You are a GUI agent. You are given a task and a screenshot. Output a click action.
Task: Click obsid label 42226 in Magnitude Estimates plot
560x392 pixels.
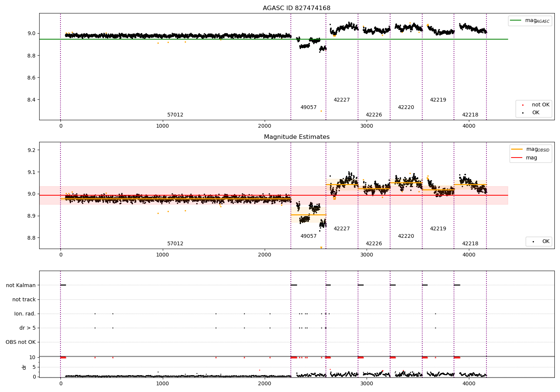[x=374, y=244]
